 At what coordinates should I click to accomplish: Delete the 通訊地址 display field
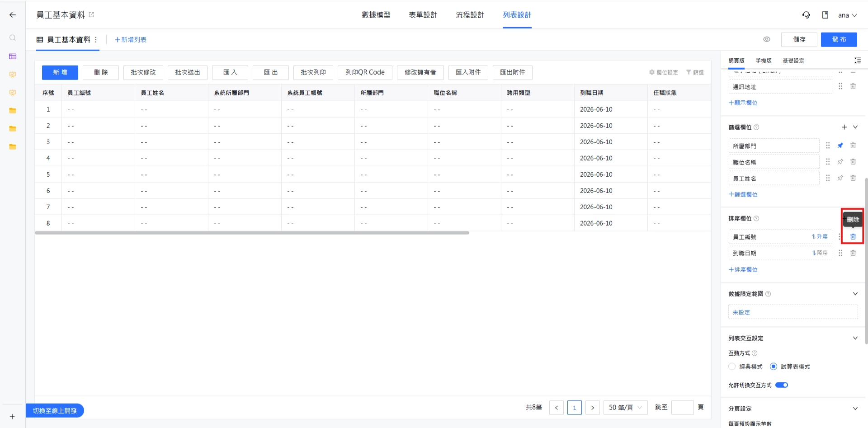point(853,86)
